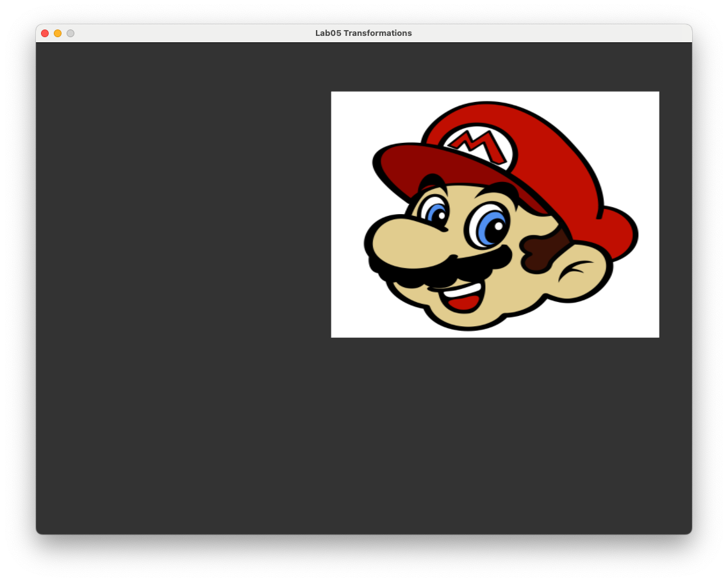Minimize the Lab05 Transformations window
This screenshot has width=728, height=582.
pyautogui.click(x=58, y=33)
